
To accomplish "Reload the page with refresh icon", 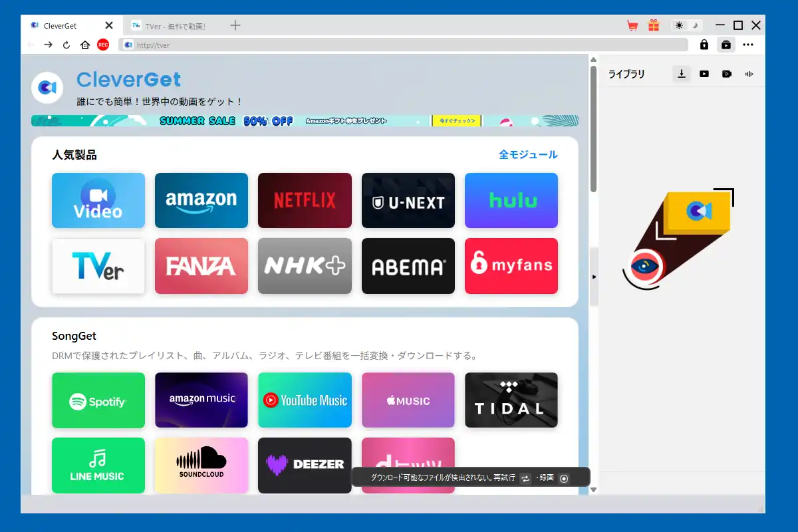I will (66, 45).
